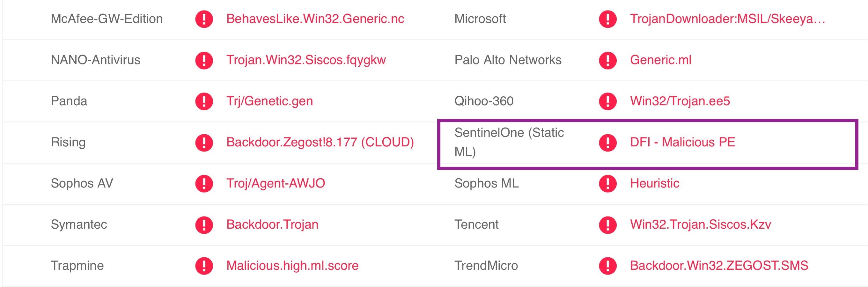Open the truncated TrojanDownloader:MSIL/Skeeya detection
This screenshot has width=868, height=287.
(727, 19)
